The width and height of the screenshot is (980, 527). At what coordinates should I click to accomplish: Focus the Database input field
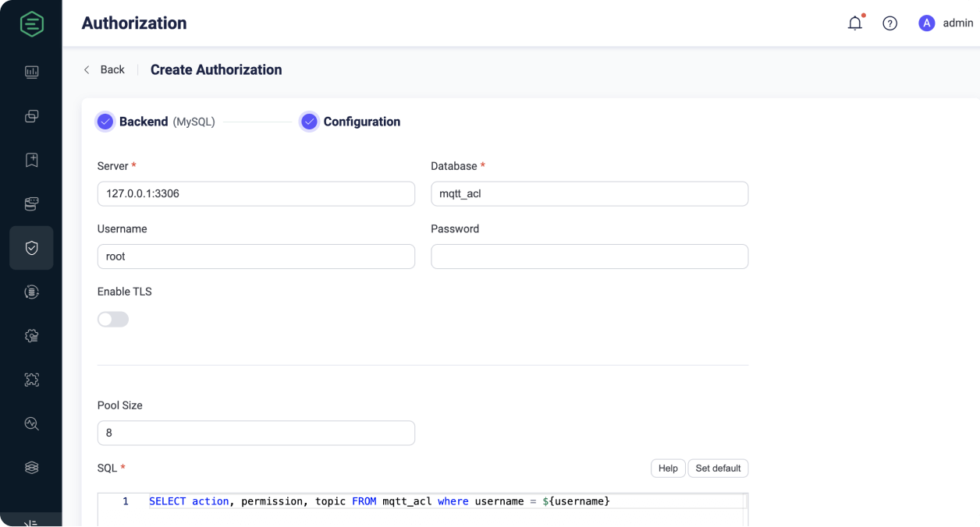click(x=590, y=193)
